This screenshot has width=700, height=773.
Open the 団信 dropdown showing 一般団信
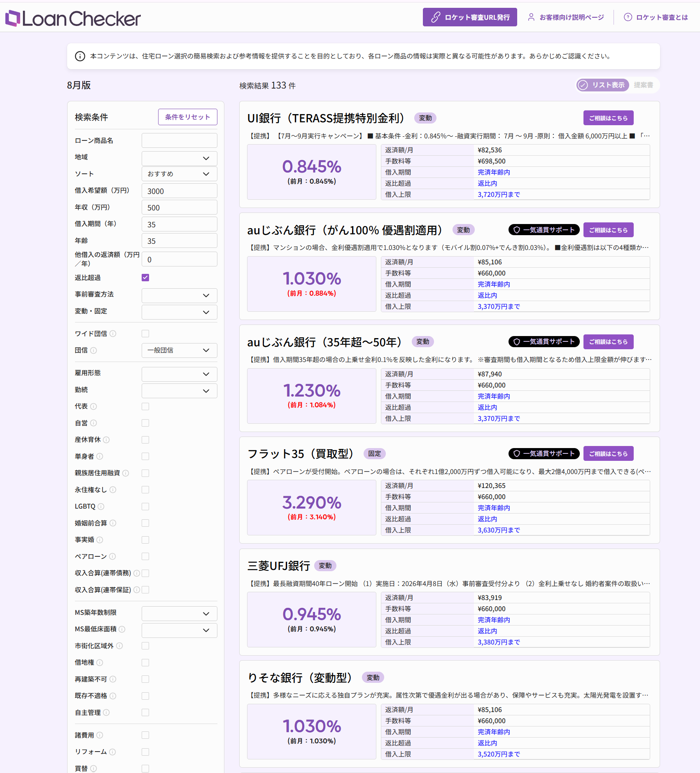click(180, 350)
